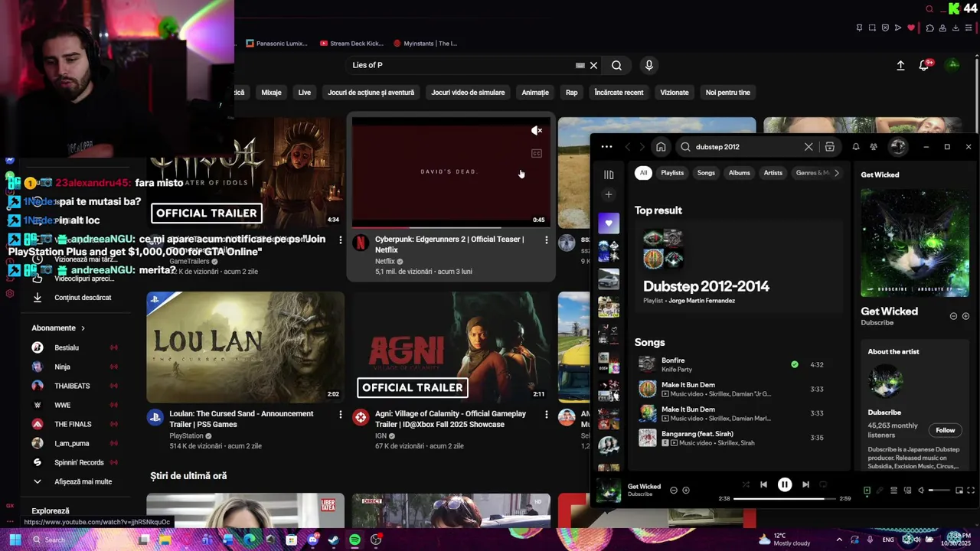Select the Artists filter chip

click(773, 173)
